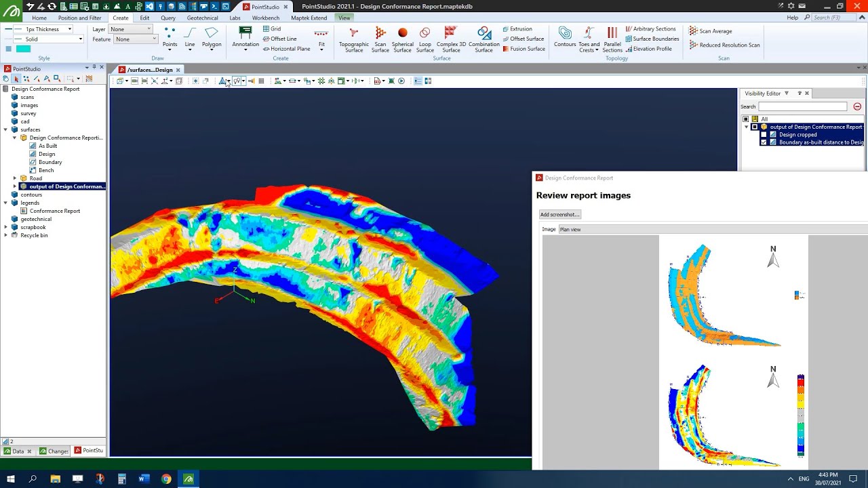Click the pointer select tool in explorer toolbar

tap(16, 79)
